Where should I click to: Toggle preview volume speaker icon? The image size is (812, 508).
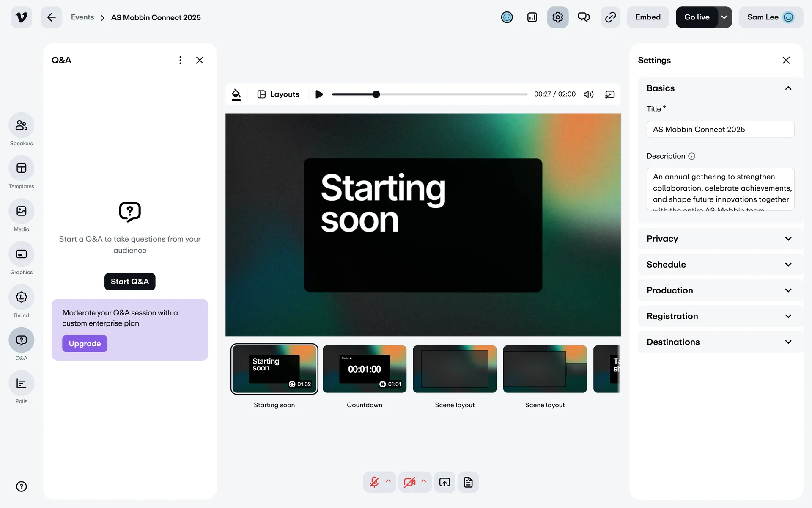(x=589, y=94)
